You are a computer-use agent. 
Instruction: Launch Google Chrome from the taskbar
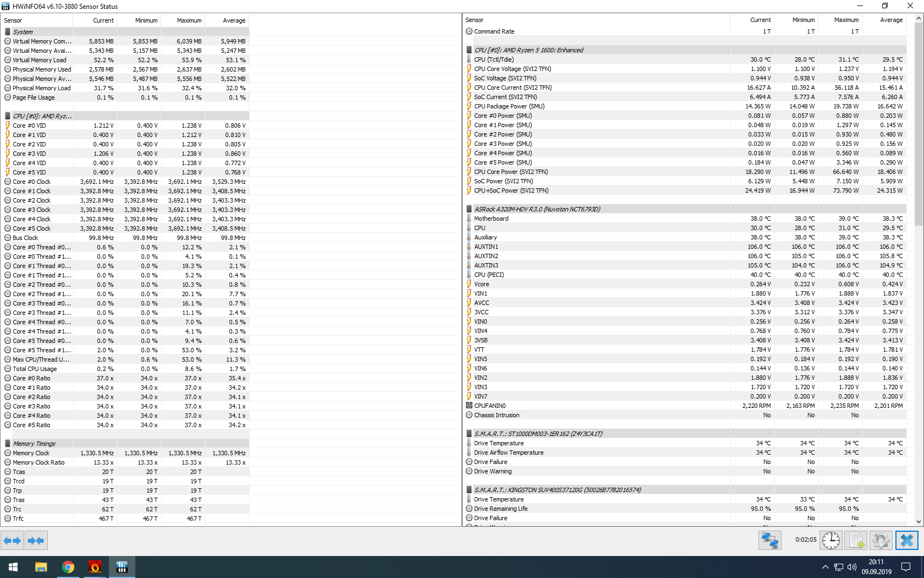tap(68, 567)
